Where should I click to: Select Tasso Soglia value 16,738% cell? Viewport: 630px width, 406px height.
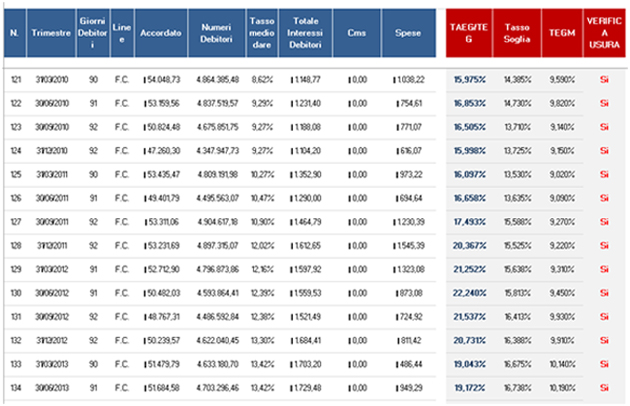coord(518,388)
